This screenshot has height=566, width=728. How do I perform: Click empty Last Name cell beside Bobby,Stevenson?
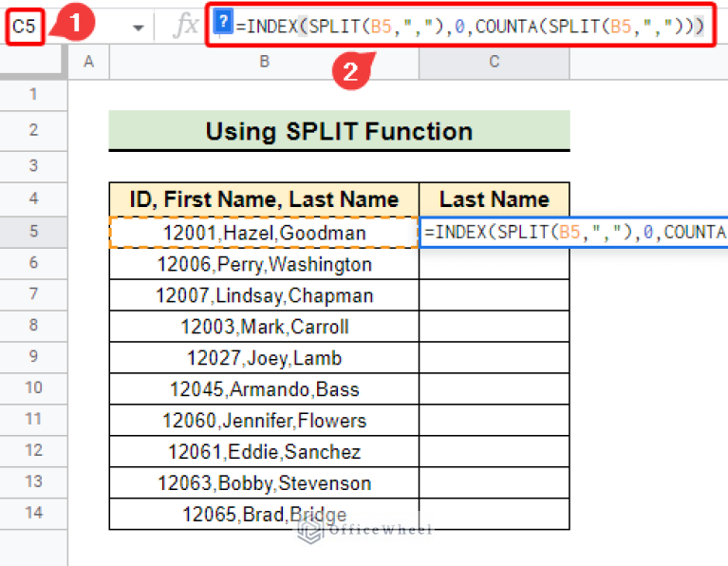(494, 482)
